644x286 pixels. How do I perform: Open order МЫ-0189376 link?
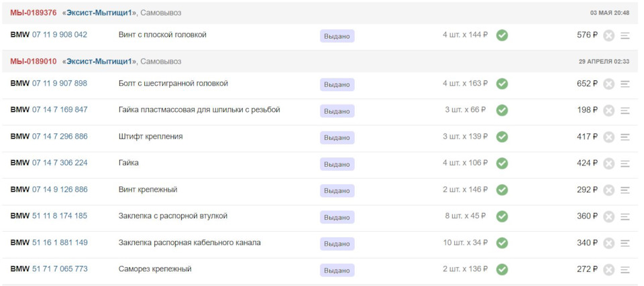(34, 13)
